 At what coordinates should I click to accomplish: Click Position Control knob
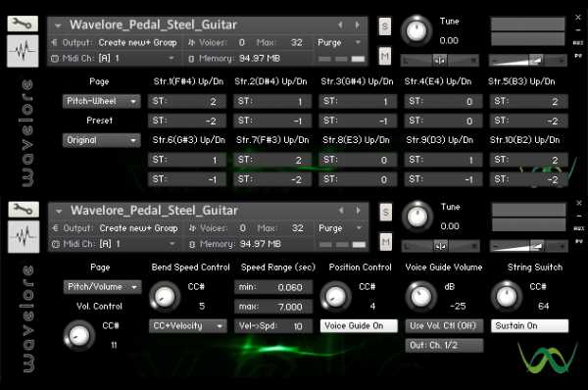click(335, 297)
